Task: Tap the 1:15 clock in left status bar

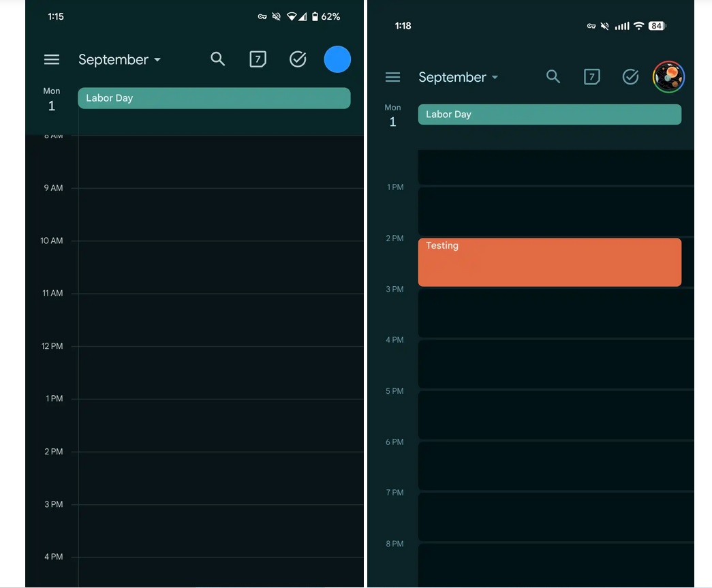Action: coord(56,17)
